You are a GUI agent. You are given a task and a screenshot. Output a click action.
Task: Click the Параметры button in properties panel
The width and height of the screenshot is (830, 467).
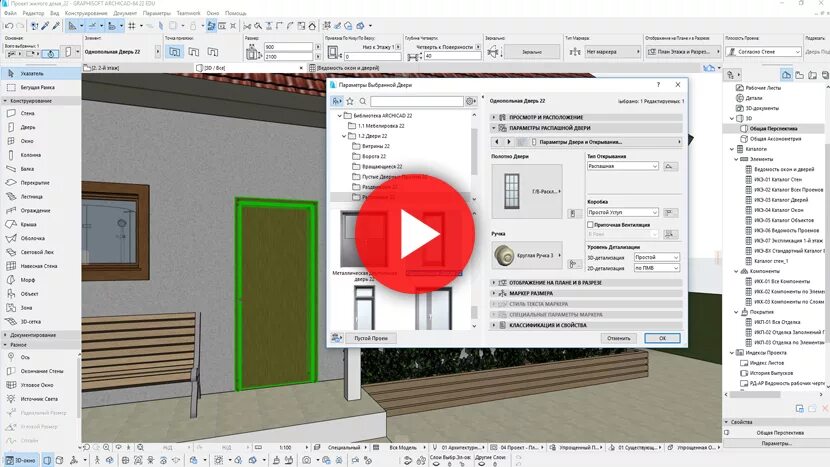point(776,443)
